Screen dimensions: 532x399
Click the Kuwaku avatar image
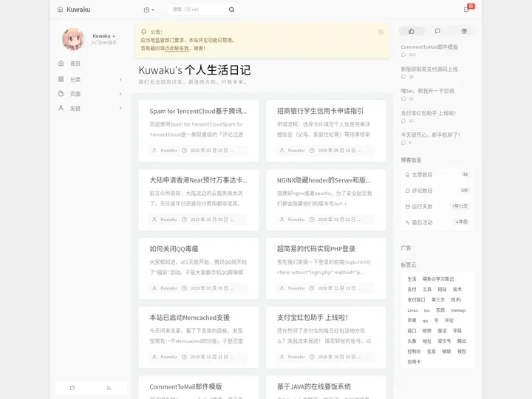coord(72,39)
